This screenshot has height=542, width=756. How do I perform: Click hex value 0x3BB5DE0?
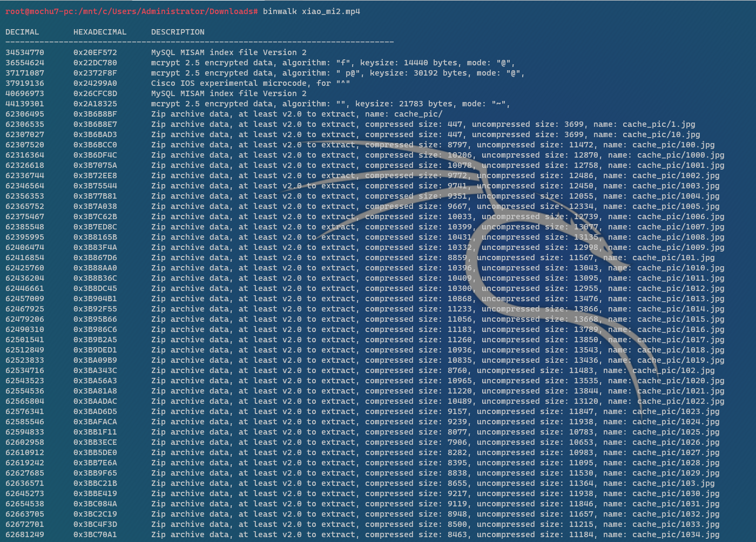point(95,452)
